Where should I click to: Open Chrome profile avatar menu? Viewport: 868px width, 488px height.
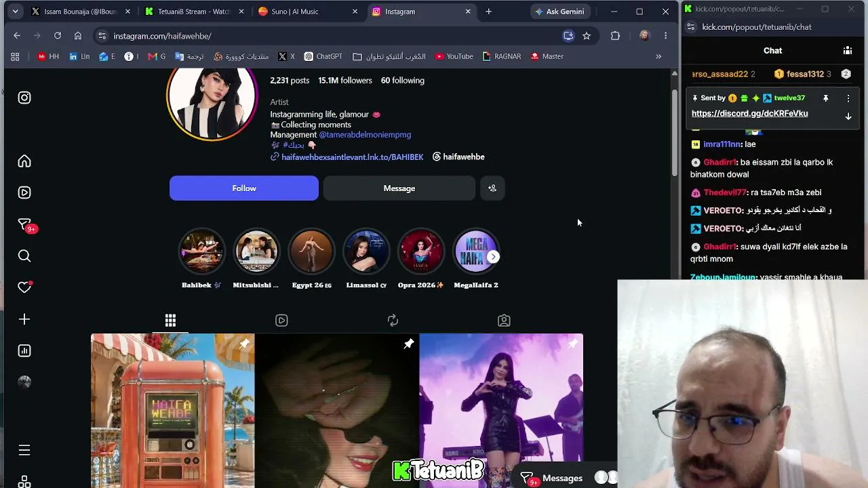[644, 36]
